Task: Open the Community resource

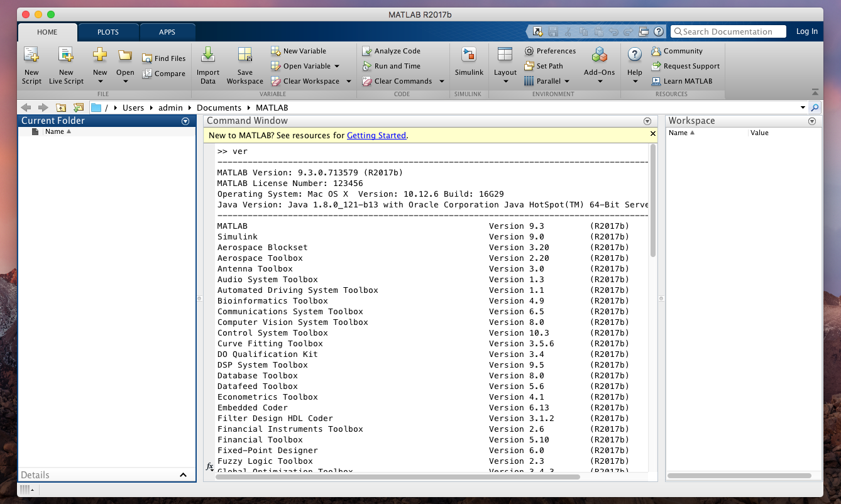Action: pyautogui.click(x=676, y=51)
